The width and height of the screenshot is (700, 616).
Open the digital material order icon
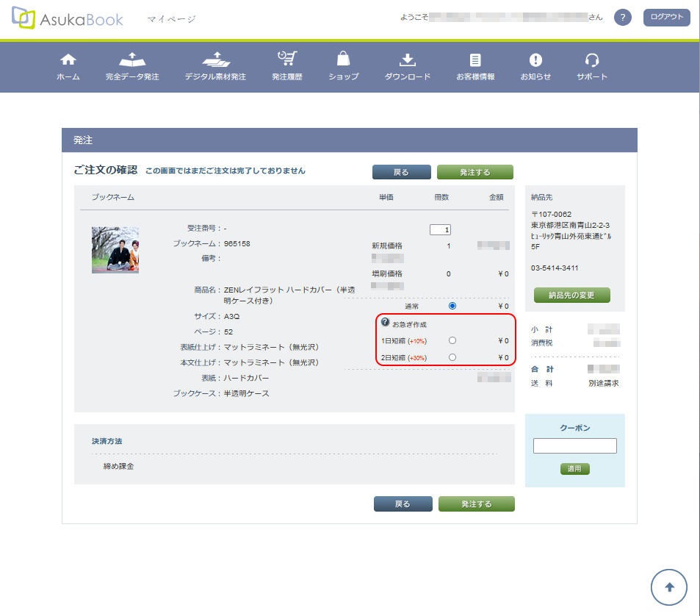[x=215, y=60]
